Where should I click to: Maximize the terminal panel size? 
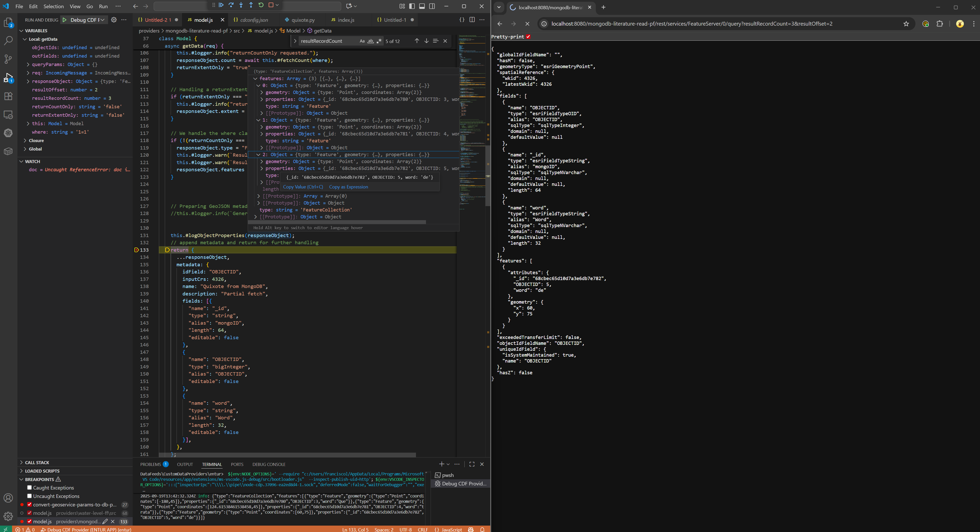[x=472, y=464]
